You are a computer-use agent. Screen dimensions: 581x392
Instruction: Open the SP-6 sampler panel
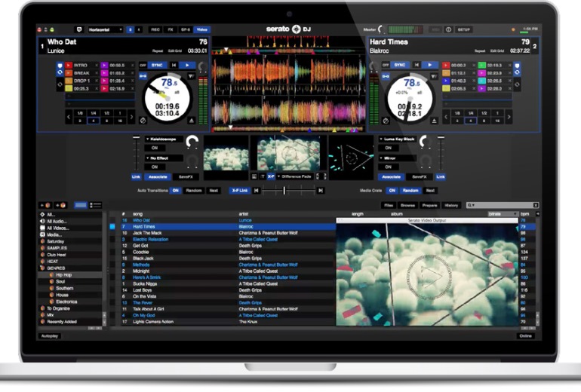coord(186,29)
